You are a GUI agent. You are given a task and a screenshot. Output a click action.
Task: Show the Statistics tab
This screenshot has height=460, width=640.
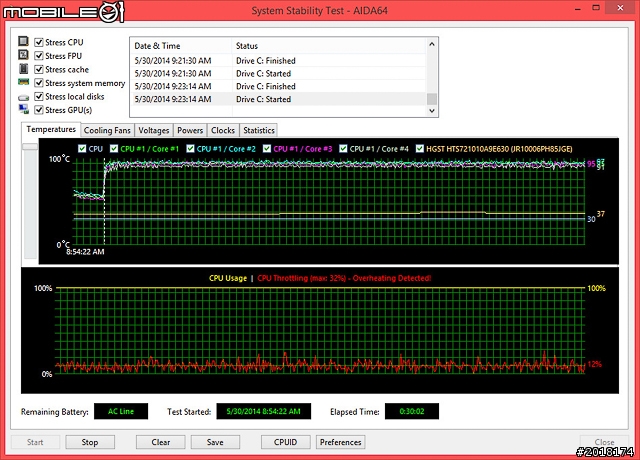[x=259, y=131]
